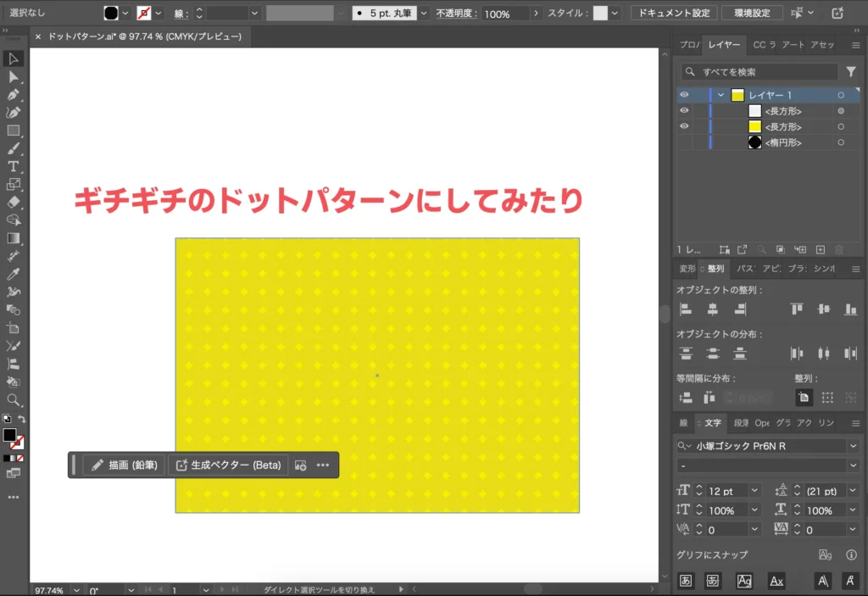Select the Type tool
This screenshot has width=868, height=596.
(12, 167)
